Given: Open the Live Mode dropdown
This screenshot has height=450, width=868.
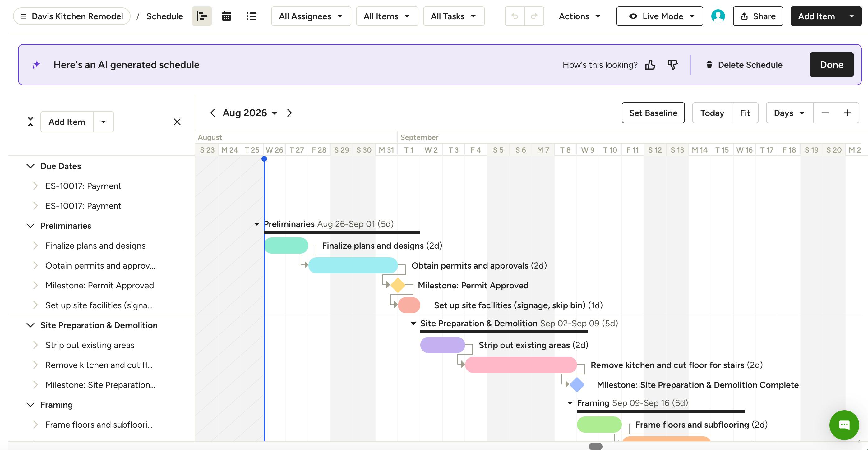Looking at the screenshot, I should (x=660, y=16).
